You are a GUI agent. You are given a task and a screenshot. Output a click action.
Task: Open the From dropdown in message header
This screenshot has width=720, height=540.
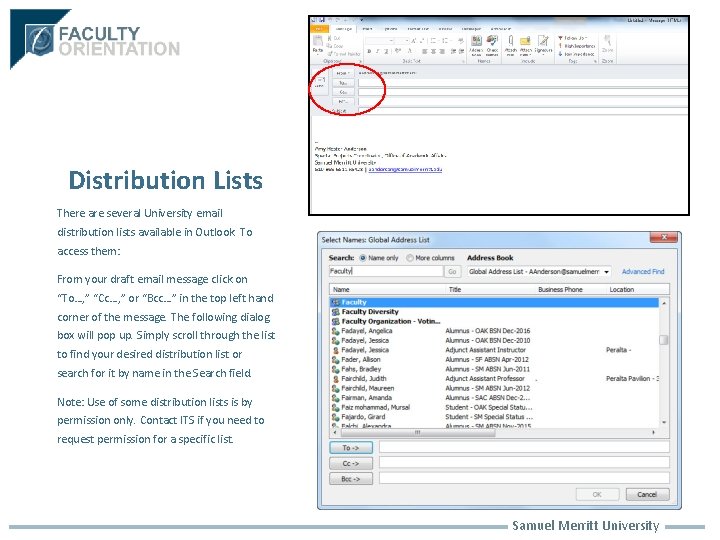(x=343, y=73)
